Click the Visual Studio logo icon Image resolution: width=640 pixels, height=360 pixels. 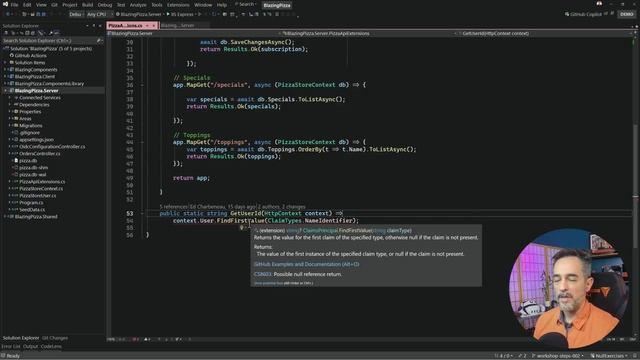pyautogui.click(x=5, y=4)
